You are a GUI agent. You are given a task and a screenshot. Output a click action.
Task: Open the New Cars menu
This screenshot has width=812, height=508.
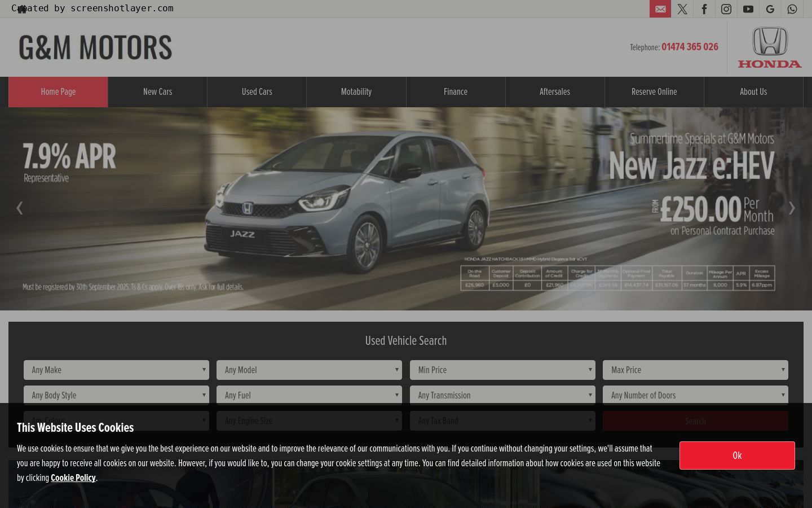(x=158, y=92)
